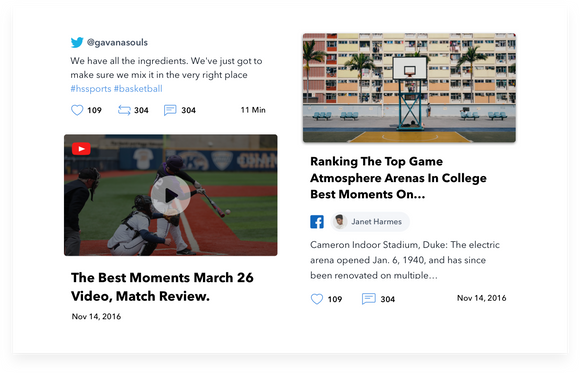The height and width of the screenshot is (373, 580).
Task: Click Janet Harmes avatar photo
Action: [339, 222]
